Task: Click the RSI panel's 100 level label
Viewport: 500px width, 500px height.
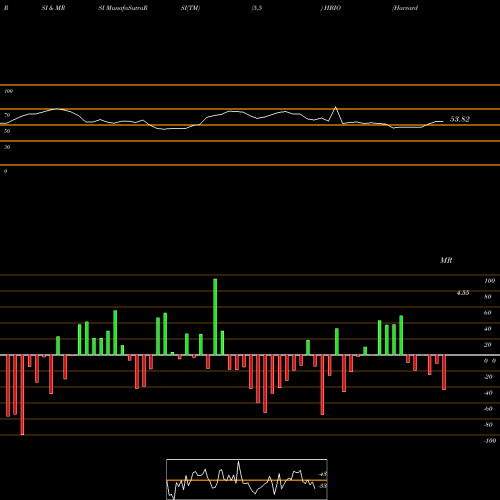Action: 8,91
